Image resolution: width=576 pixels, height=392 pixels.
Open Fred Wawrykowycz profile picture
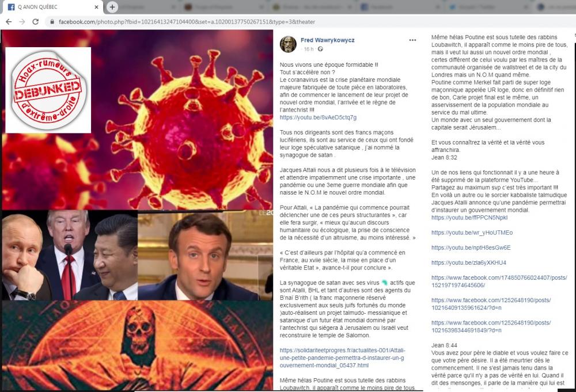pyautogui.click(x=288, y=44)
